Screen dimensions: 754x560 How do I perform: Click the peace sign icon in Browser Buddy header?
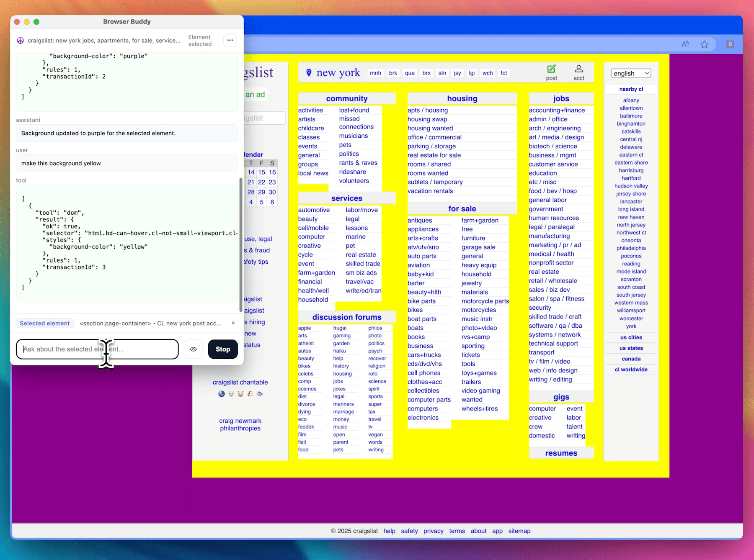coord(21,40)
